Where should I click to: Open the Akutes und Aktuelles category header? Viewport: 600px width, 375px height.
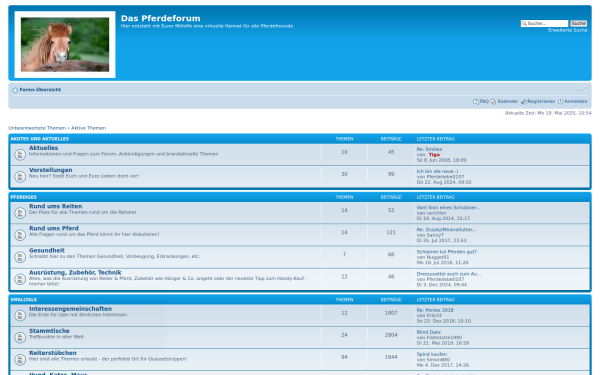[40, 139]
